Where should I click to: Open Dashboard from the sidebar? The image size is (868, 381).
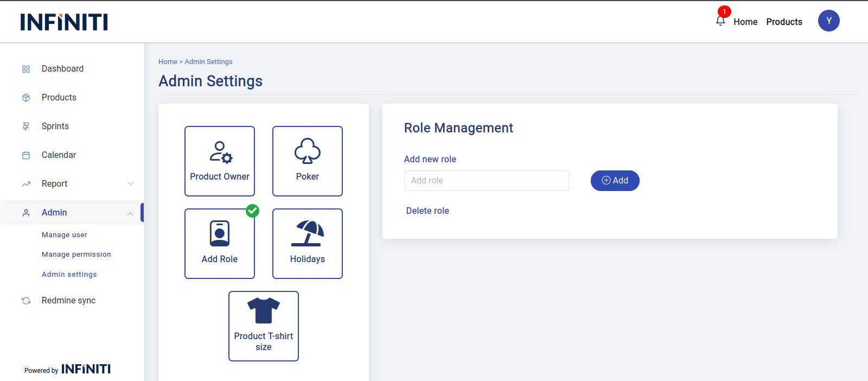pyautogui.click(x=62, y=69)
